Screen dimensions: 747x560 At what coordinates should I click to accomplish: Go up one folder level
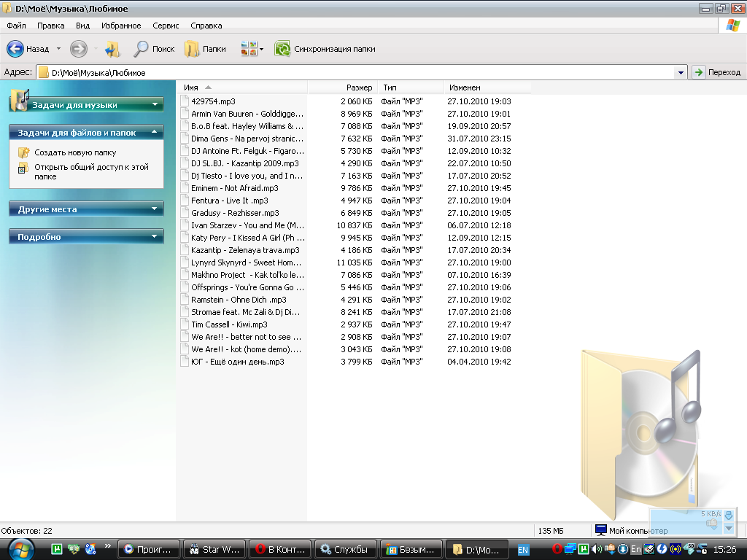[x=113, y=49]
